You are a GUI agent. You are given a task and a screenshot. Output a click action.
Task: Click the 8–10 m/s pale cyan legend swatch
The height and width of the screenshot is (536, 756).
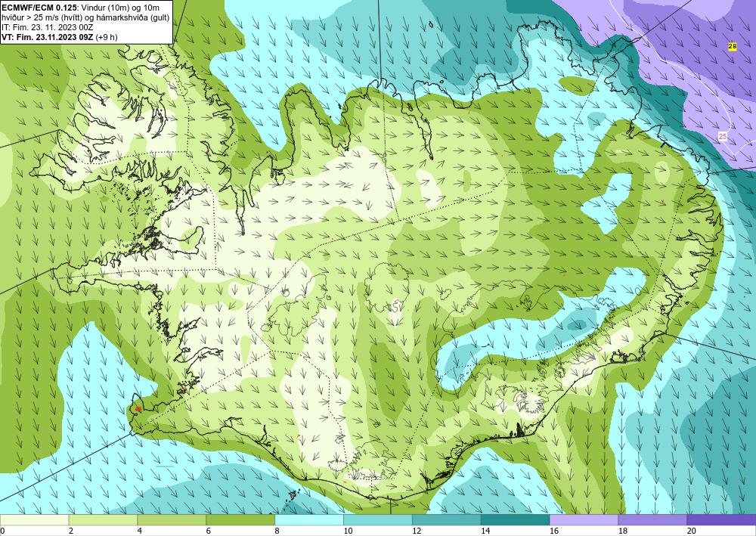click(x=309, y=520)
